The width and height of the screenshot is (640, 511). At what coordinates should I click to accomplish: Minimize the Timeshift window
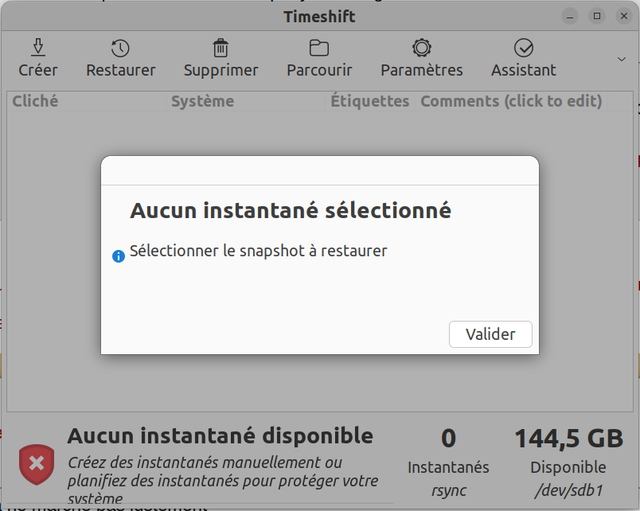pyautogui.click(x=570, y=17)
